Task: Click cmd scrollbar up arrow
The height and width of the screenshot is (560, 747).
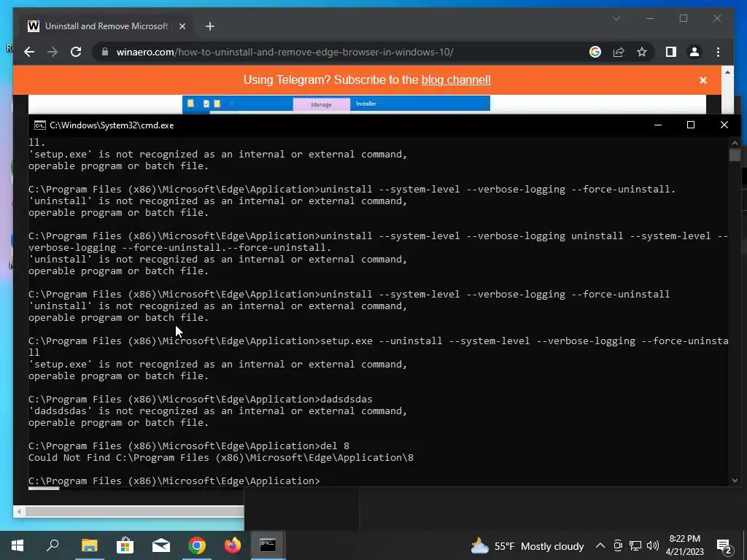Action: [x=735, y=142]
